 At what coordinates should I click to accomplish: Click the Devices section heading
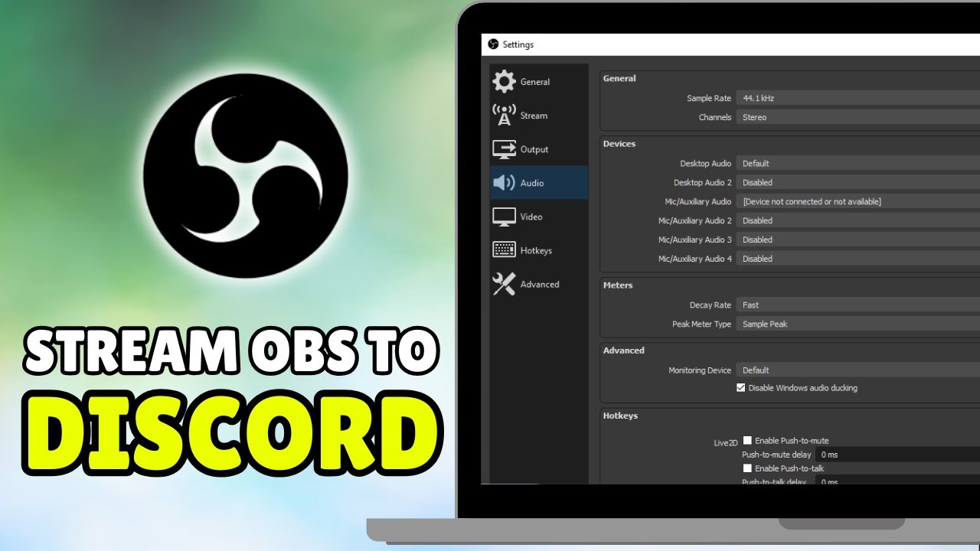point(619,143)
